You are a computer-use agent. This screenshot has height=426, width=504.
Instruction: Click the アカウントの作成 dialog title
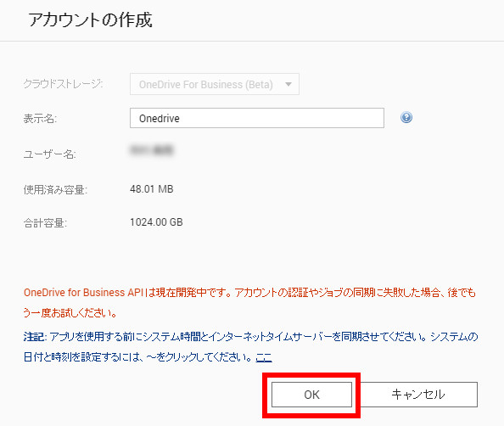click(x=90, y=20)
